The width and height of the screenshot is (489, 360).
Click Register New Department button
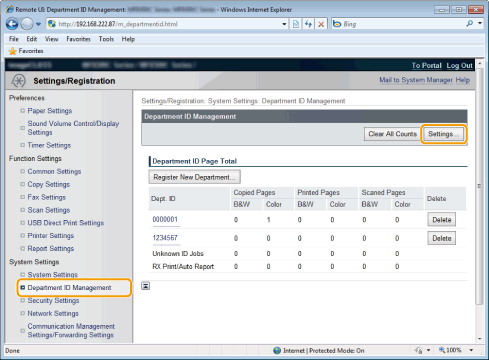tap(194, 177)
